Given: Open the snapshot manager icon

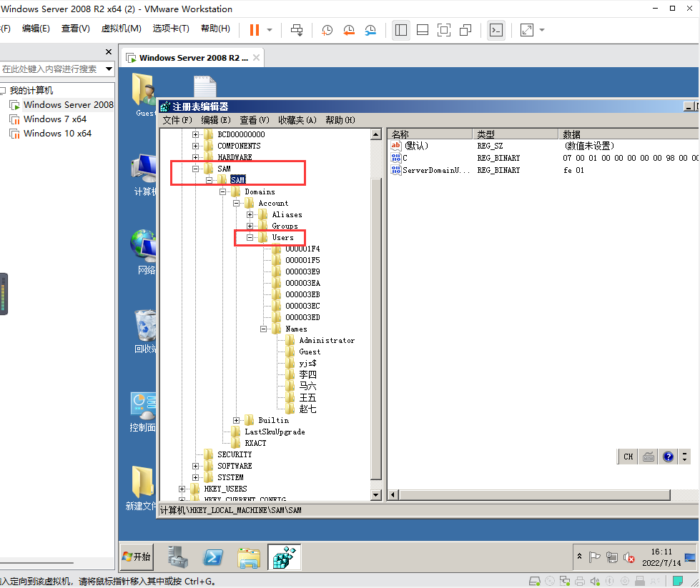Looking at the screenshot, I should [x=370, y=30].
